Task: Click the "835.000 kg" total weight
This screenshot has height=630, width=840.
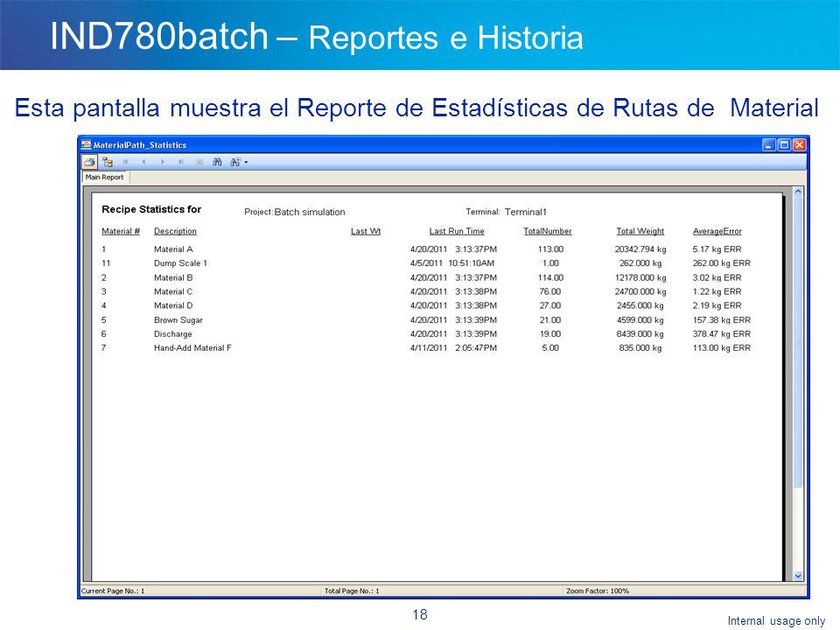Action: [x=640, y=348]
